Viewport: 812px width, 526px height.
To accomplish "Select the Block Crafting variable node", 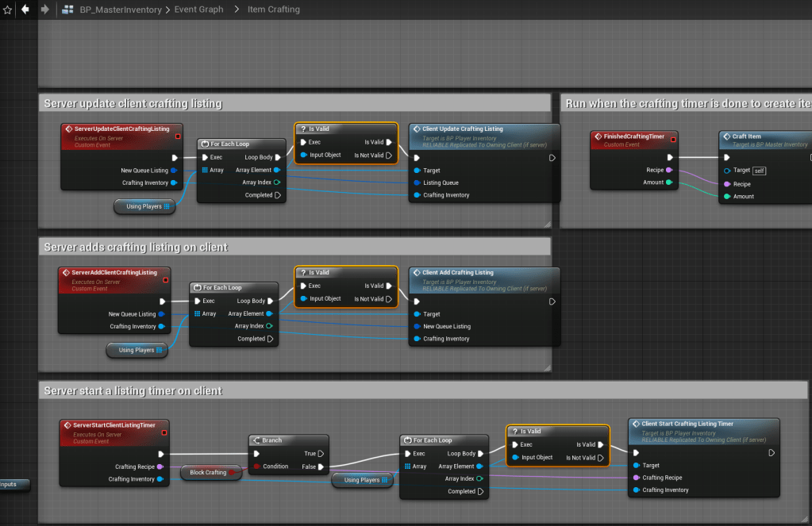I will coord(208,473).
